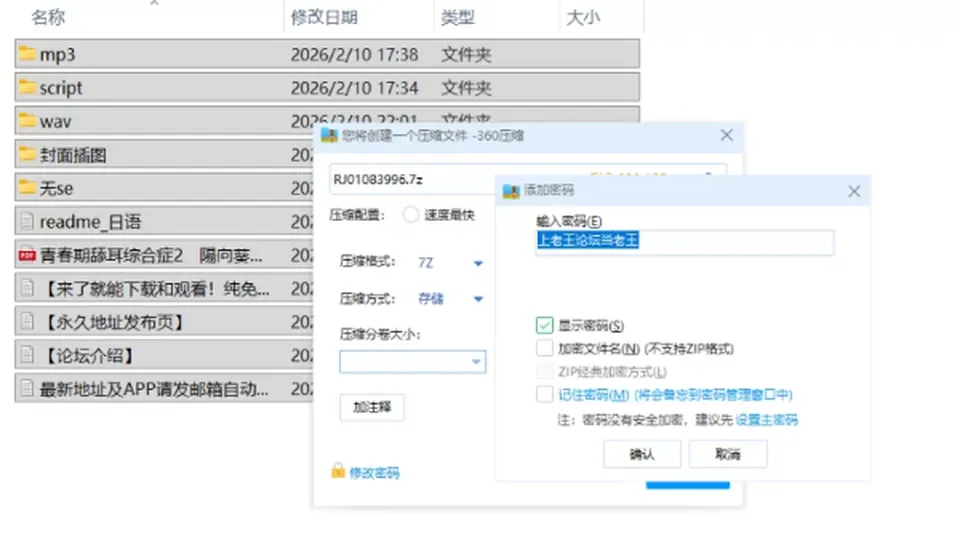Click the 输入密码(E) label
Screen dimensions: 960x534
point(569,220)
